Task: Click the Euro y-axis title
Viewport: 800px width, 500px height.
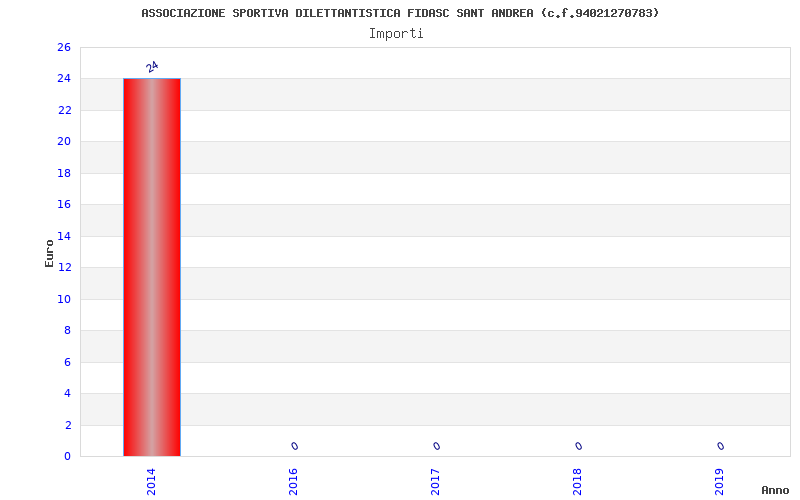Action: (49, 254)
